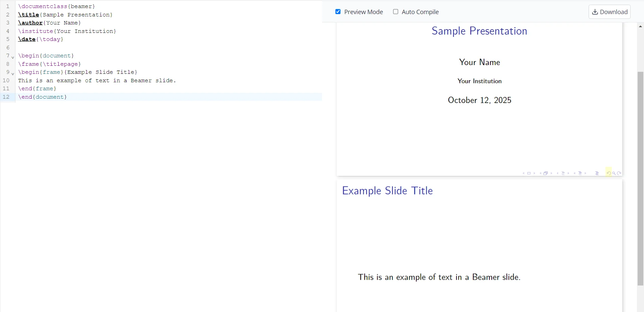Image resolution: width=644 pixels, height=312 pixels.
Task: Click the beamer section navigation icon
Action: click(580, 173)
